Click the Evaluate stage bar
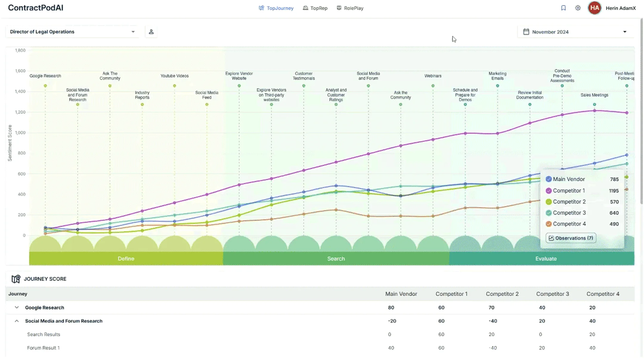The width and height of the screenshot is (644, 358). pyautogui.click(x=546, y=259)
